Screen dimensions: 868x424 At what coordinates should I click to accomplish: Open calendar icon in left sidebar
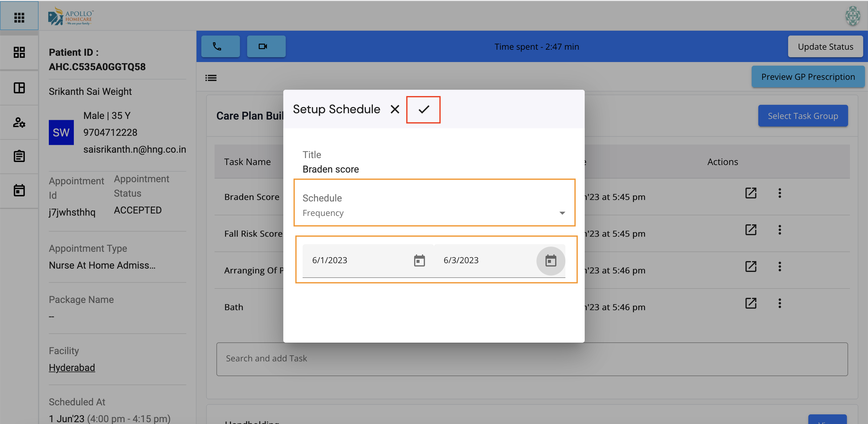coord(19,190)
